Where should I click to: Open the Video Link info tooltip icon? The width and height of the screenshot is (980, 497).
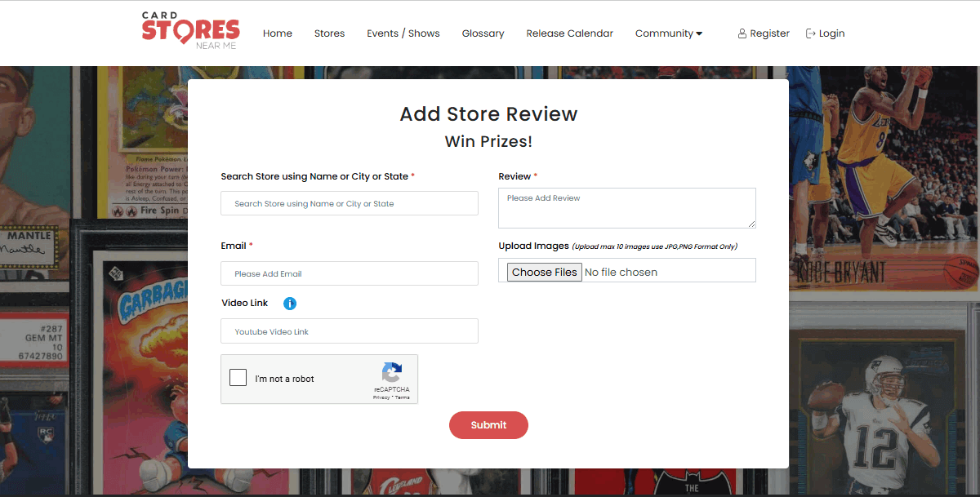point(290,303)
